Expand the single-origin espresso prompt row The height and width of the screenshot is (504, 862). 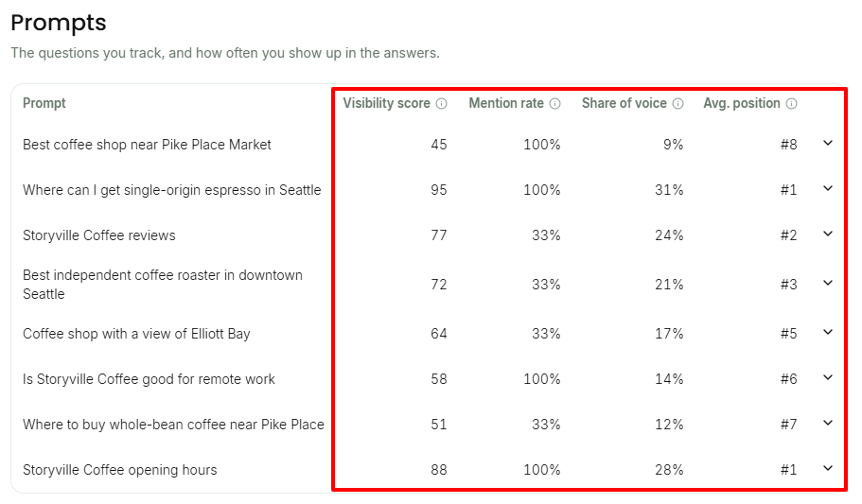coord(828,189)
